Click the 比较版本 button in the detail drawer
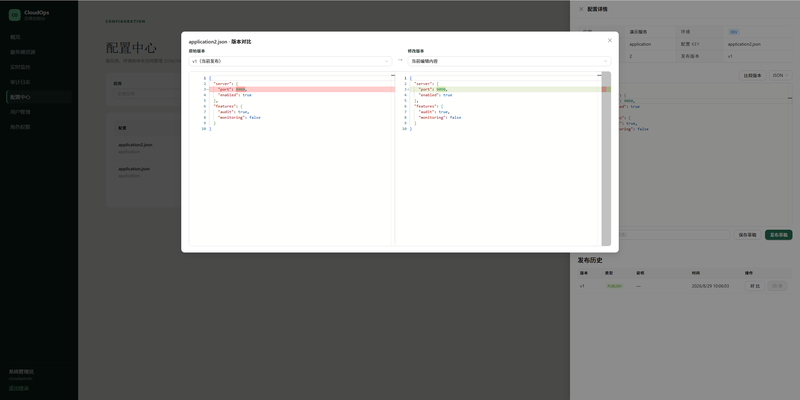This screenshot has height=400, width=800. coord(753,76)
